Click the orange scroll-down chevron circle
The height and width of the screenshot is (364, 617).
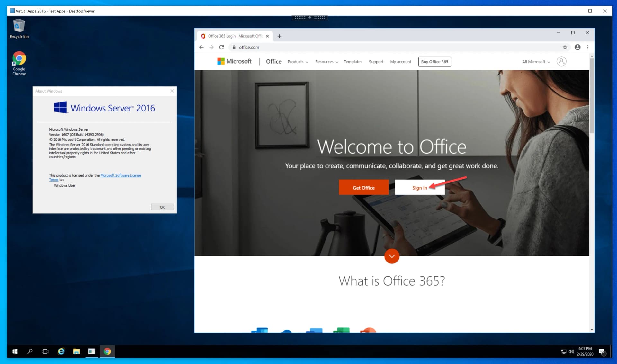[392, 256]
